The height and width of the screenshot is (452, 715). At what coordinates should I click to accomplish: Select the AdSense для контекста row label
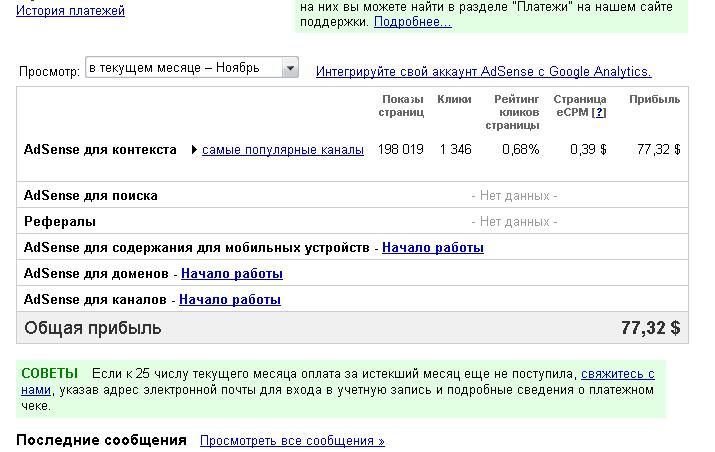pos(100,150)
